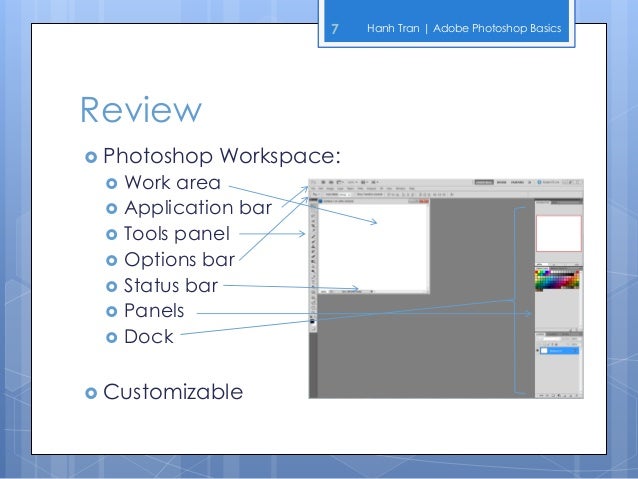The width and height of the screenshot is (638, 479).
Task: Click the zoom level field in the status bar
Action: click(324, 292)
